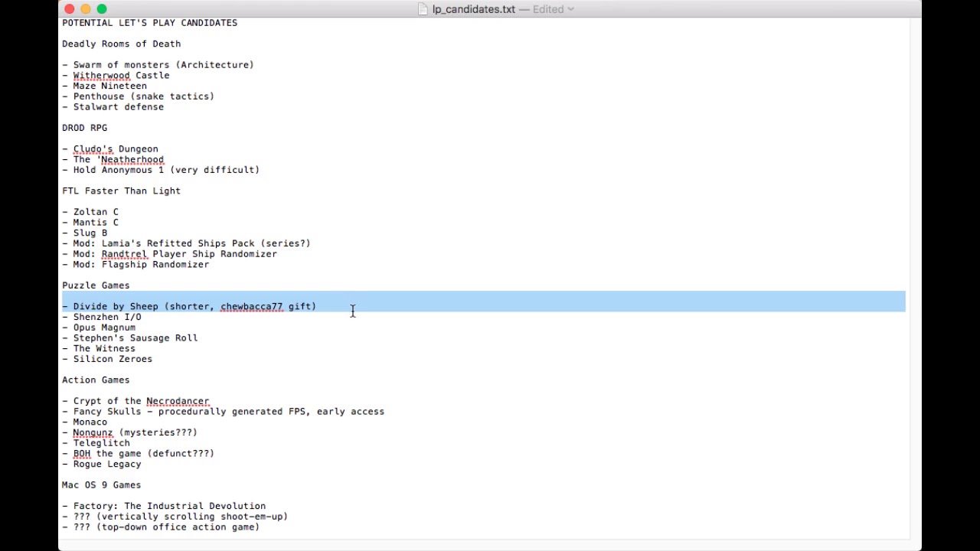Close the TextEdit window
This screenshot has height=551, width=980.
[x=70, y=9]
